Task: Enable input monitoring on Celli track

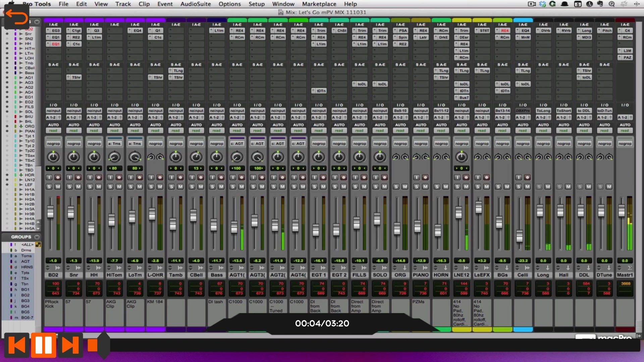Action: click(x=519, y=177)
